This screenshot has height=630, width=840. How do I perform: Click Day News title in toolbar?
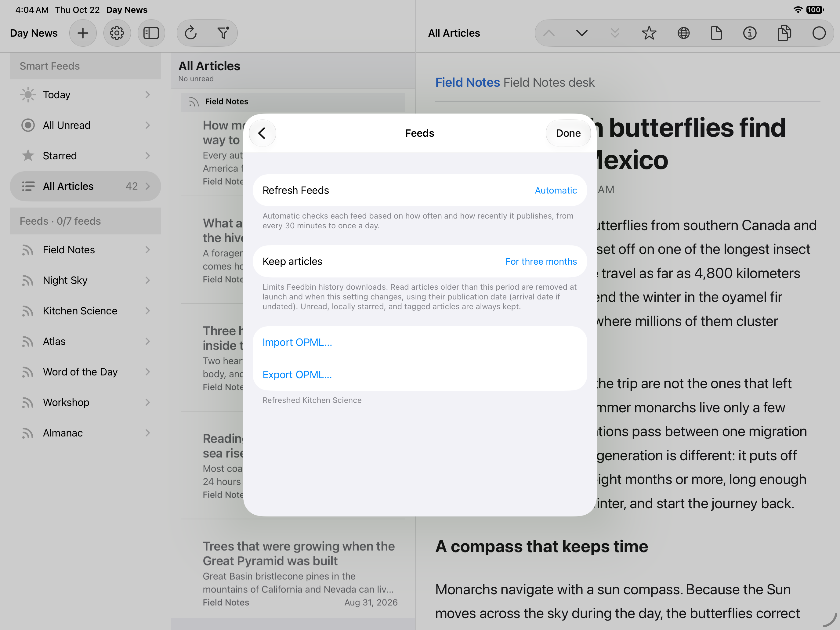34,33
